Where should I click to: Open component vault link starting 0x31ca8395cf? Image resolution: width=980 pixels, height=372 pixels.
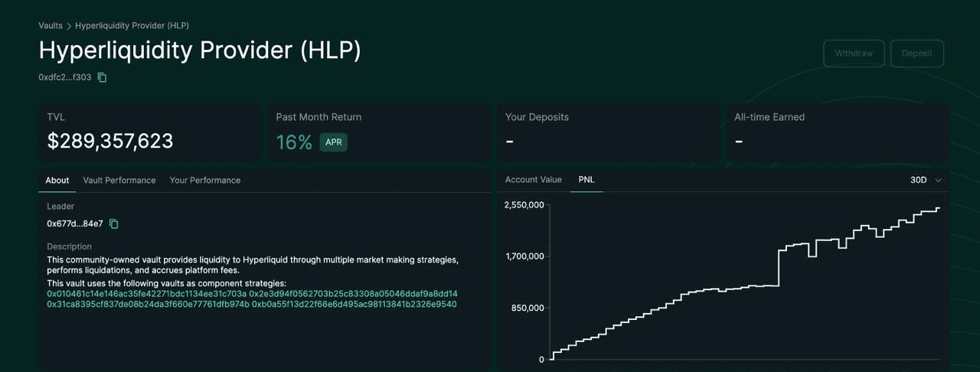[x=148, y=305]
